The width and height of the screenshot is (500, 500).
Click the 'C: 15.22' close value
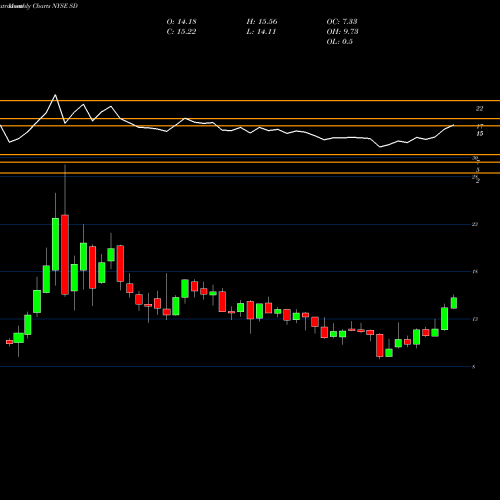[x=181, y=32]
